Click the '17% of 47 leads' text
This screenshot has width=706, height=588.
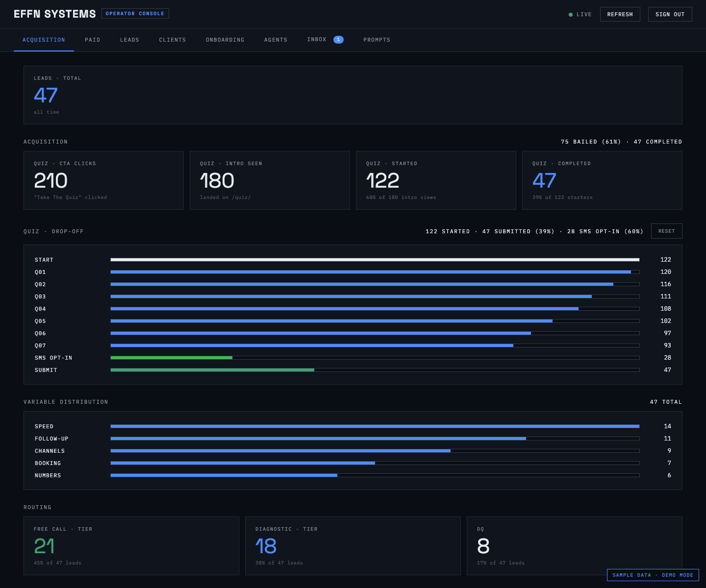pos(501,563)
